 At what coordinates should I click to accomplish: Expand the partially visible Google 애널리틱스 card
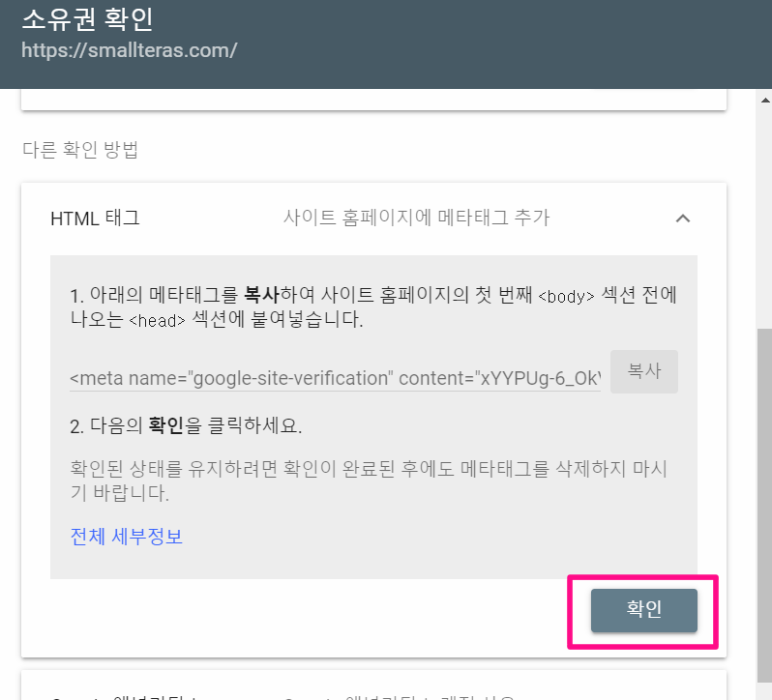(373, 685)
